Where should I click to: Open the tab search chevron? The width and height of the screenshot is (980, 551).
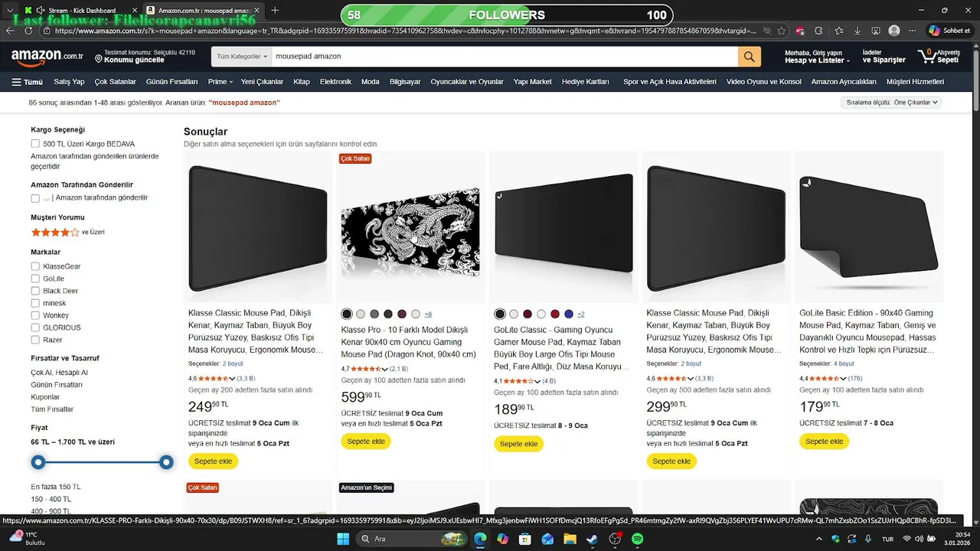point(9,11)
